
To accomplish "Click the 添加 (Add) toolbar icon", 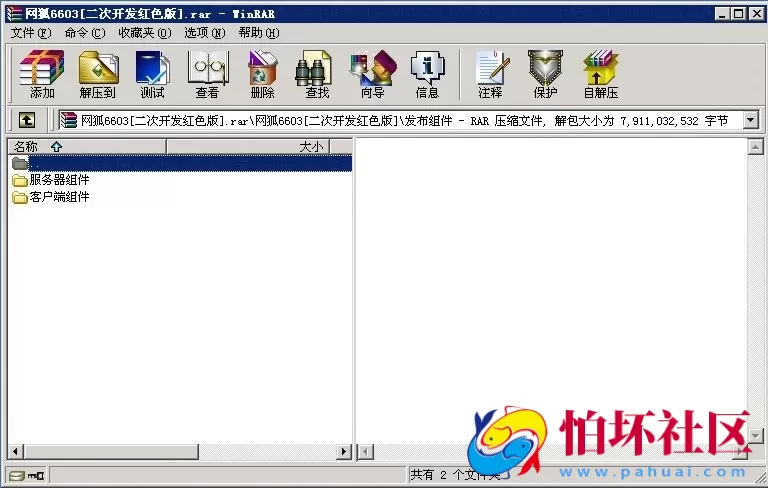I will coord(42,75).
